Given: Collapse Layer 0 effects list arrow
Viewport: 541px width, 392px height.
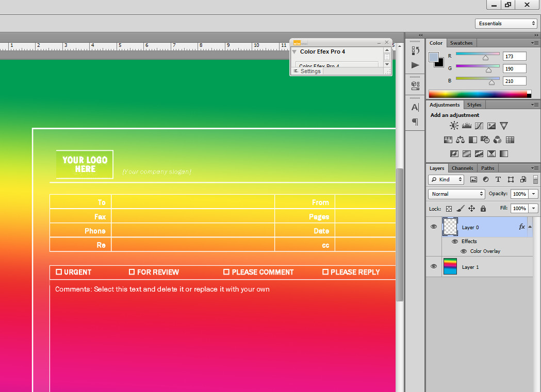Looking at the screenshot, I should click(530, 227).
